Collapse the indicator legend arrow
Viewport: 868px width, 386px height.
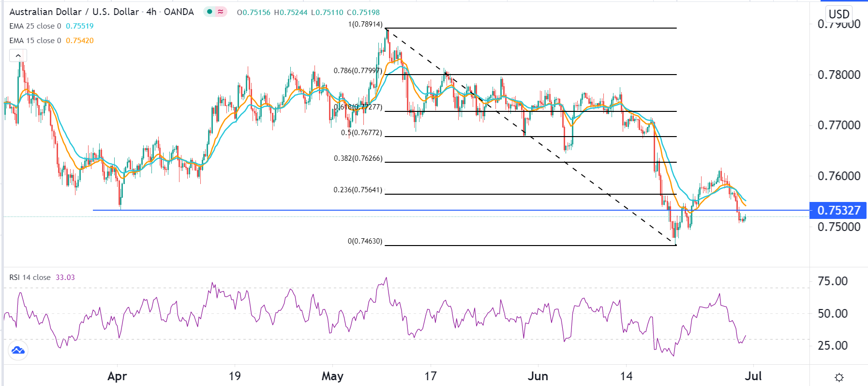click(x=18, y=56)
